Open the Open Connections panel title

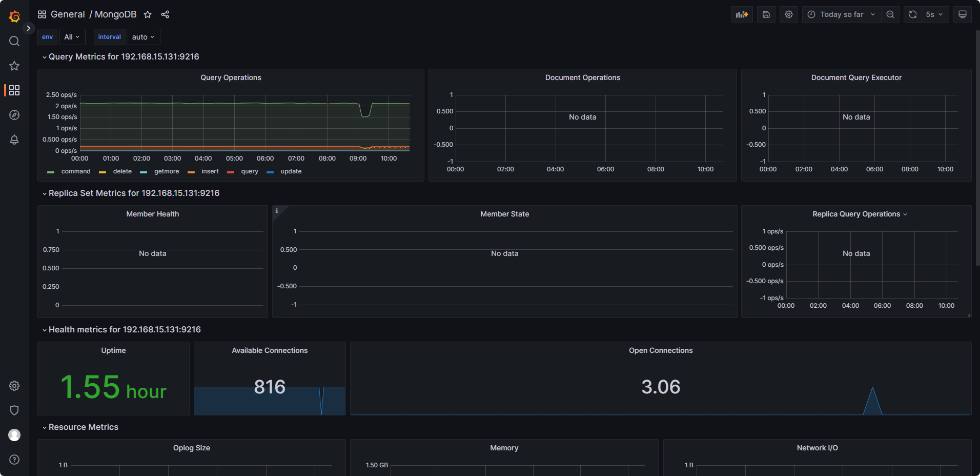tap(661, 350)
